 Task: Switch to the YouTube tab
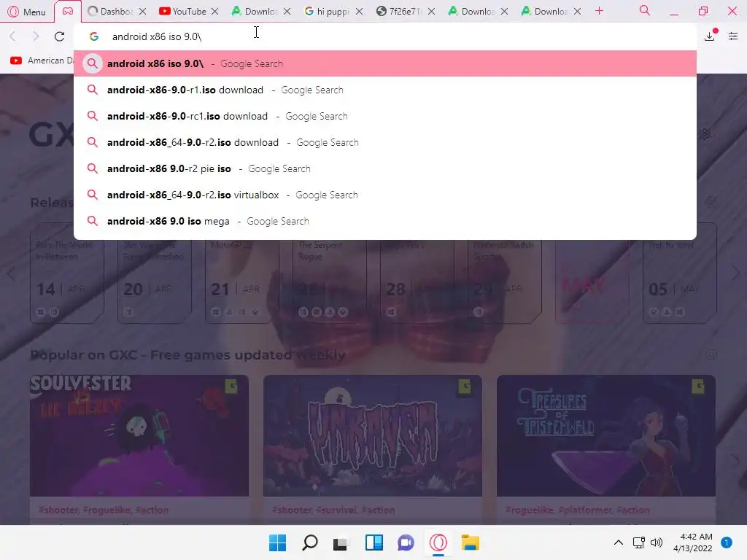point(182,12)
